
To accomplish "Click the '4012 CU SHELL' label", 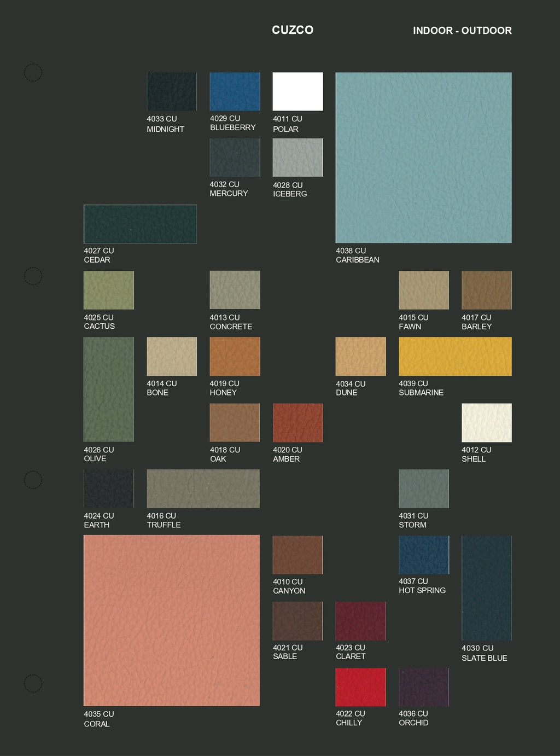I will point(476,454).
